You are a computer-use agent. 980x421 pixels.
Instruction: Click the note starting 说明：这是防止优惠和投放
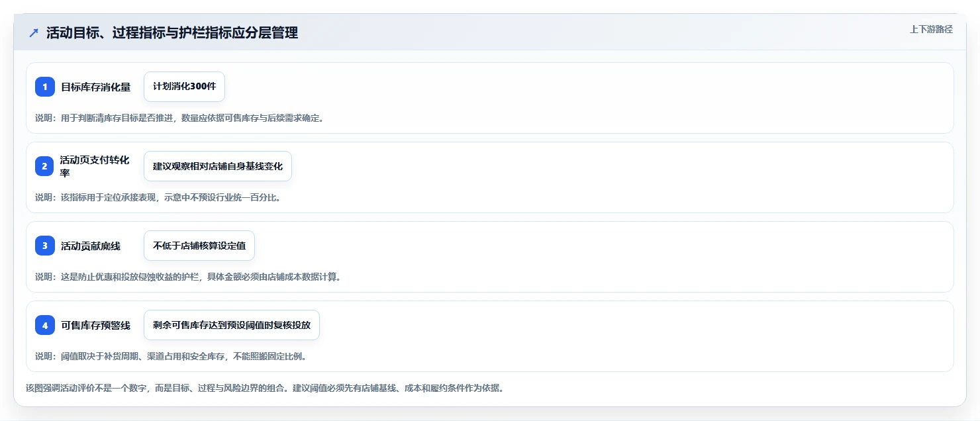pos(189,277)
